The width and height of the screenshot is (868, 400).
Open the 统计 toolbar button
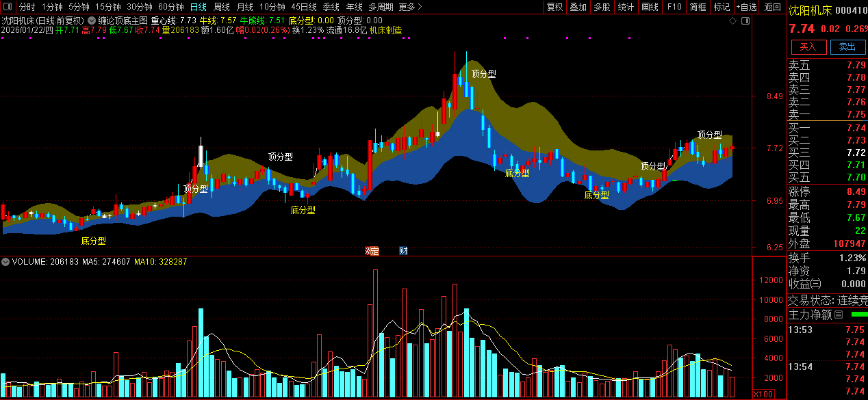click(626, 7)
